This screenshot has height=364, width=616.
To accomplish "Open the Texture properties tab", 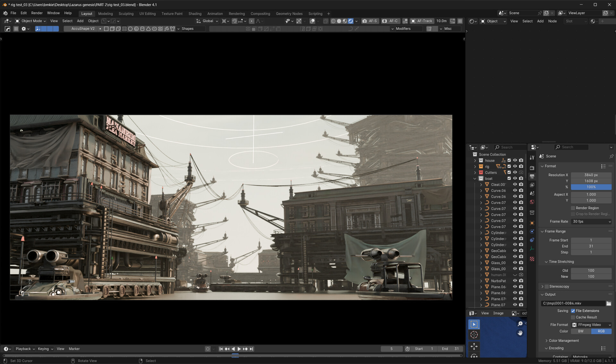I will 532,259.
